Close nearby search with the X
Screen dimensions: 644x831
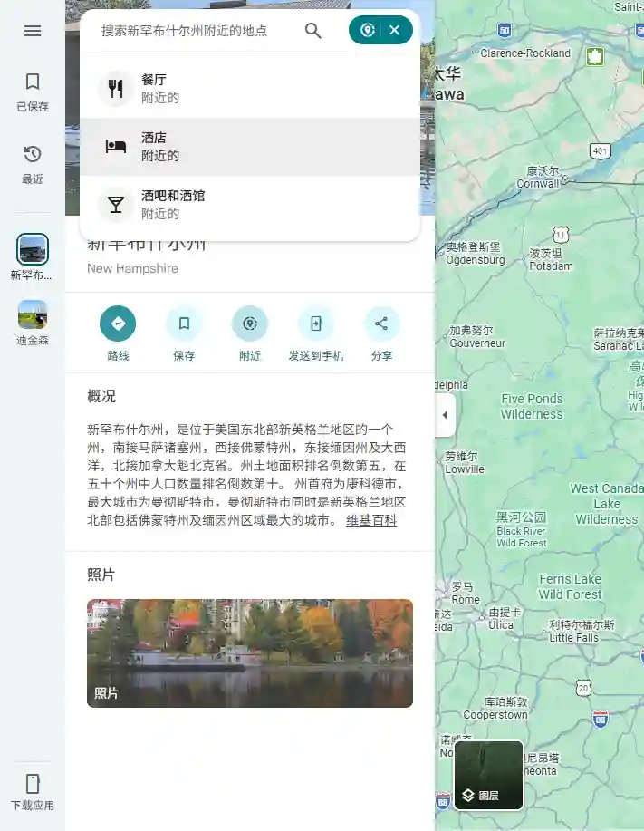(x=395, y=30)
